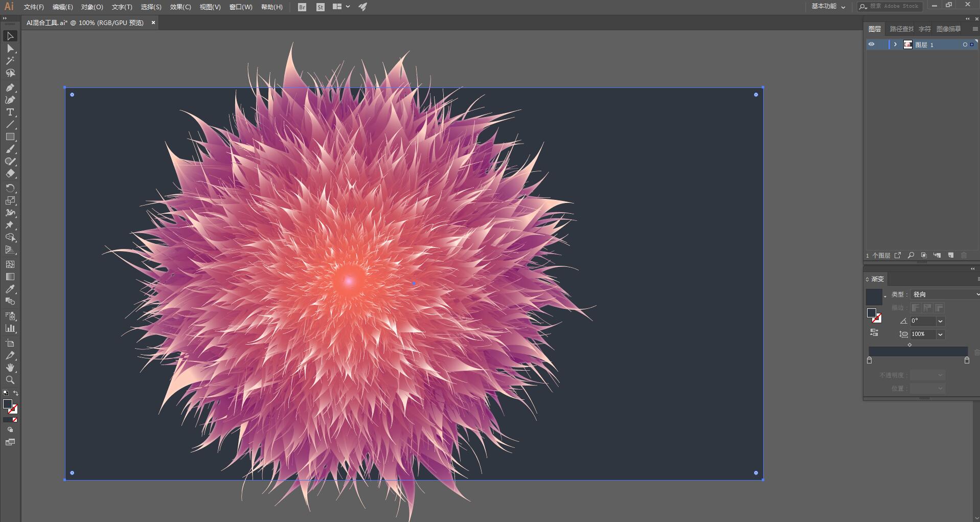Change the screen mode in toolbar
Image resolution: width=980 pixels, height=522 pixels.
pyautogui.click(x=10, y=442)
